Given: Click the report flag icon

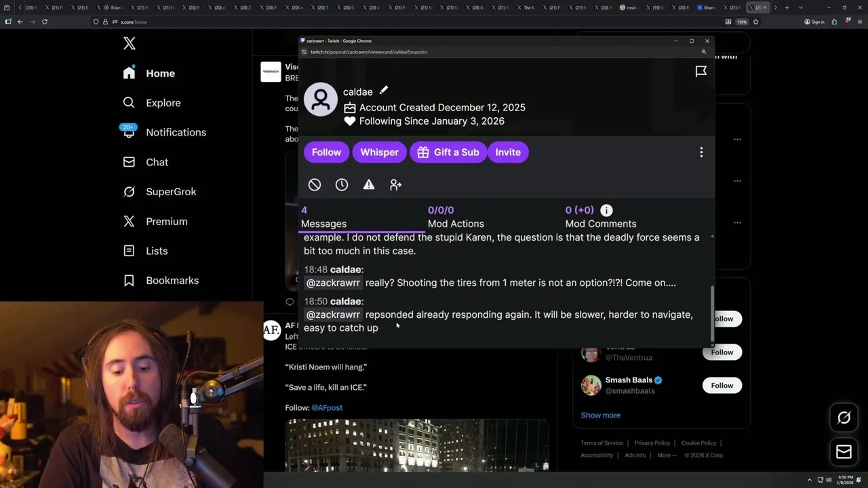Looking at the screenshot, I should [x=701, y=71].
